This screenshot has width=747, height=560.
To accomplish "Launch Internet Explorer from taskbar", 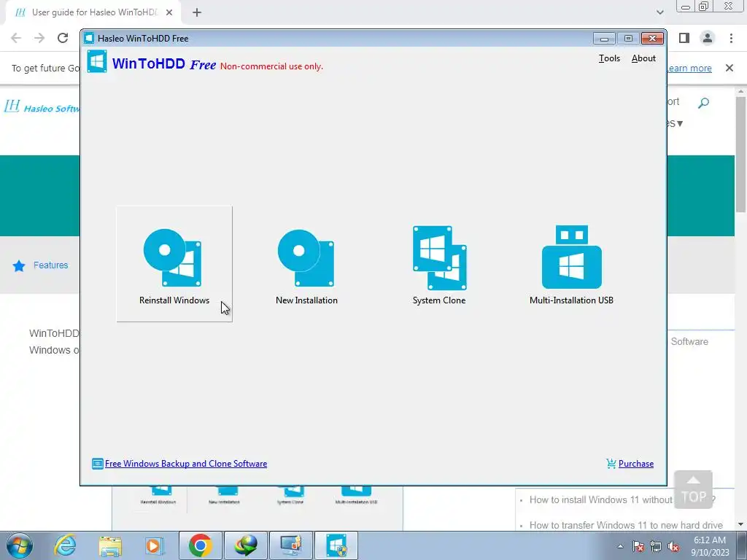I will click(65, 545).
